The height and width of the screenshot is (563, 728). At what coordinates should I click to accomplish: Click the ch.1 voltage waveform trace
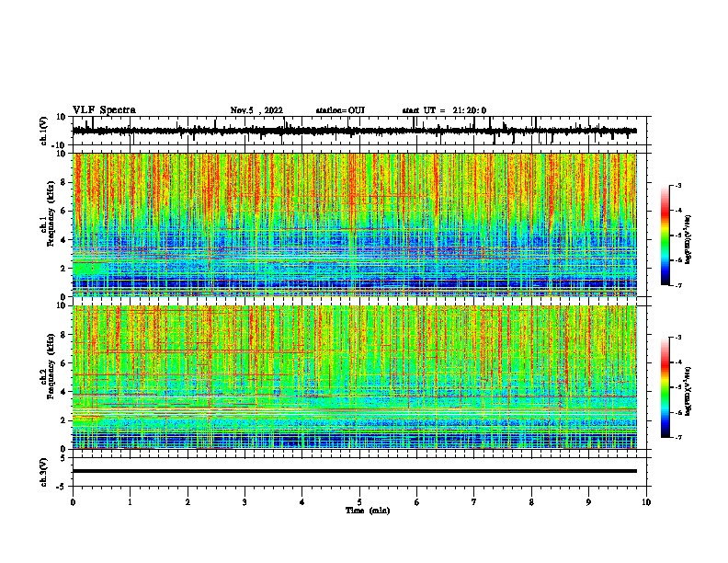(354, 131)
